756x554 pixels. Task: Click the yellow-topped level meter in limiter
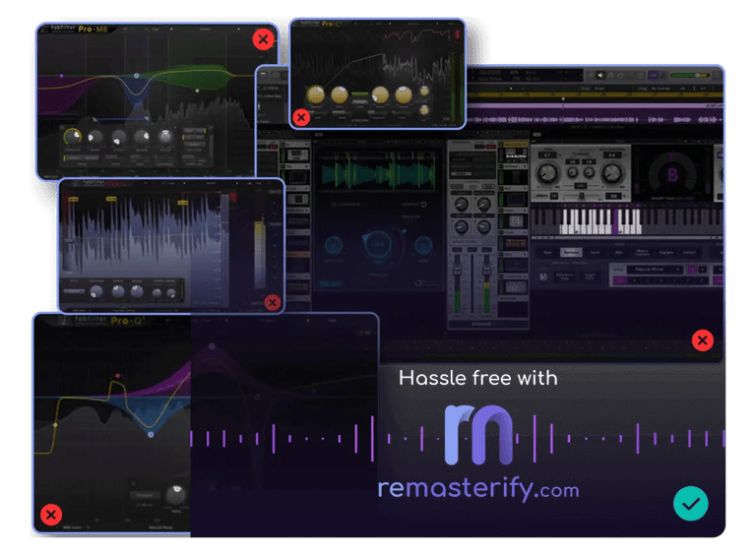tap(260, 255)
